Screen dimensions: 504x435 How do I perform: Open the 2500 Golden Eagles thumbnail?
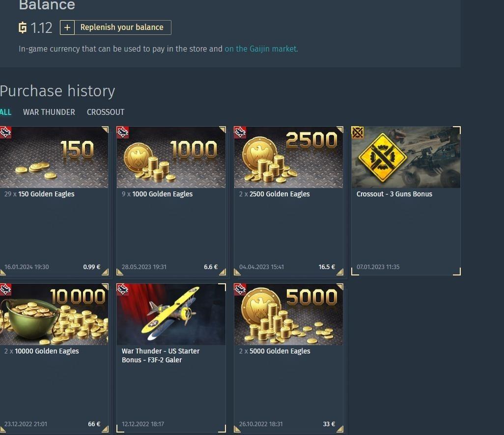289,157
